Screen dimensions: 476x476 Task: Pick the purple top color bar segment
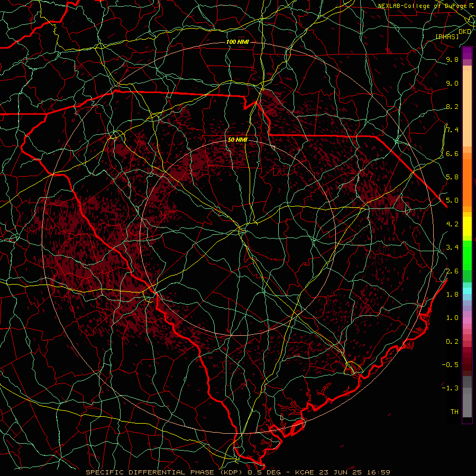pyautogui.click(x=467, y=53)
